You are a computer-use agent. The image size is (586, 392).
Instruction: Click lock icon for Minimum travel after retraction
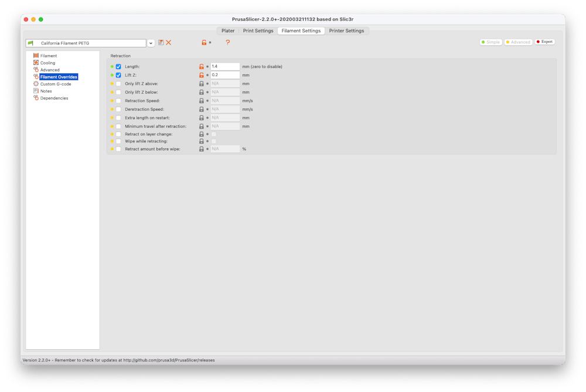pyautogui.click(x=202, y=127)
